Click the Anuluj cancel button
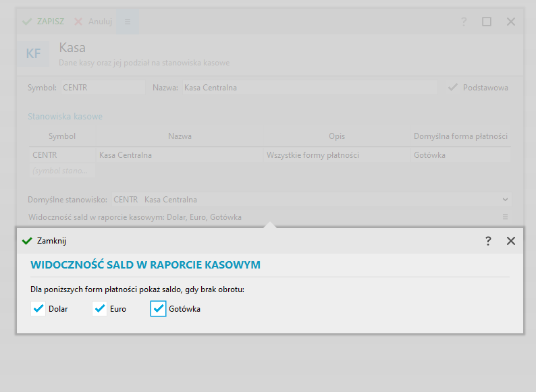 (x=94, y=22)
